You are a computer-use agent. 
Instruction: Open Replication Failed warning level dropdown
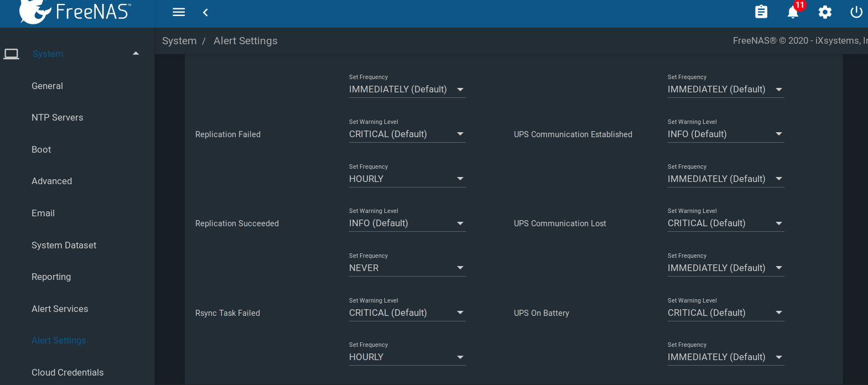click(x=407, y=134)
